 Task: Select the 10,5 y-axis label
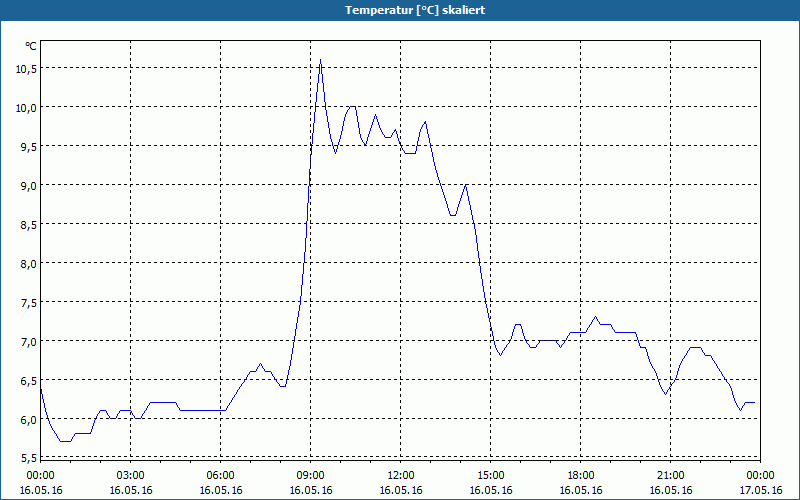(x=26, y=69)
